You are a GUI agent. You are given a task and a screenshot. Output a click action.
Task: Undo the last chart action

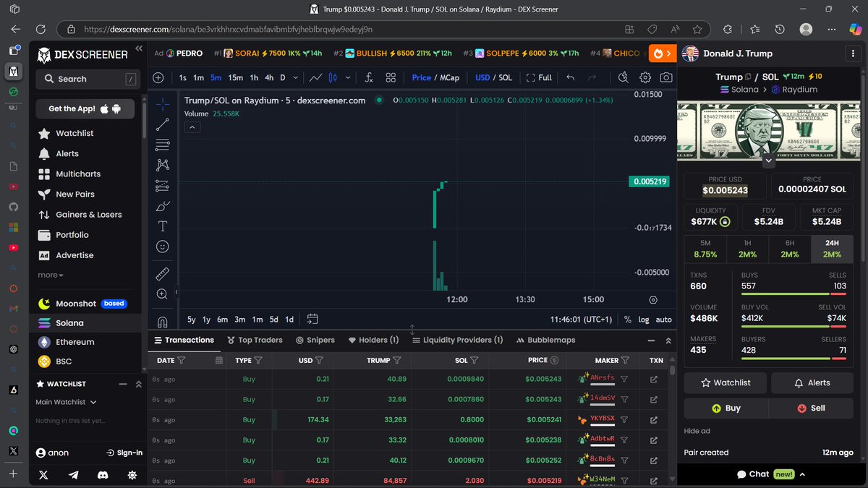[571, 77]
